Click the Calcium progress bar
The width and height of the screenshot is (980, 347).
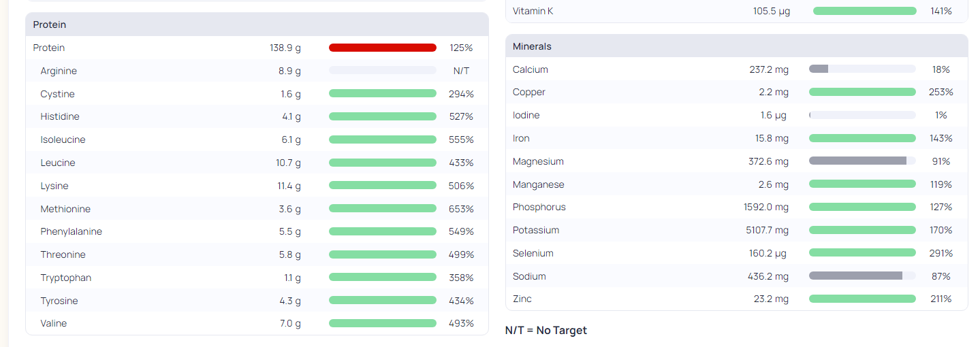[x=862, y=69]
